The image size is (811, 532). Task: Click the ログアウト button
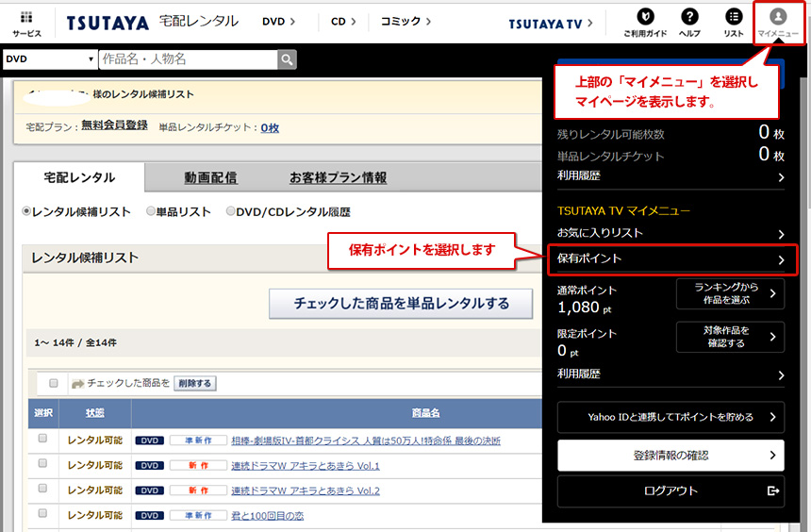670,491
